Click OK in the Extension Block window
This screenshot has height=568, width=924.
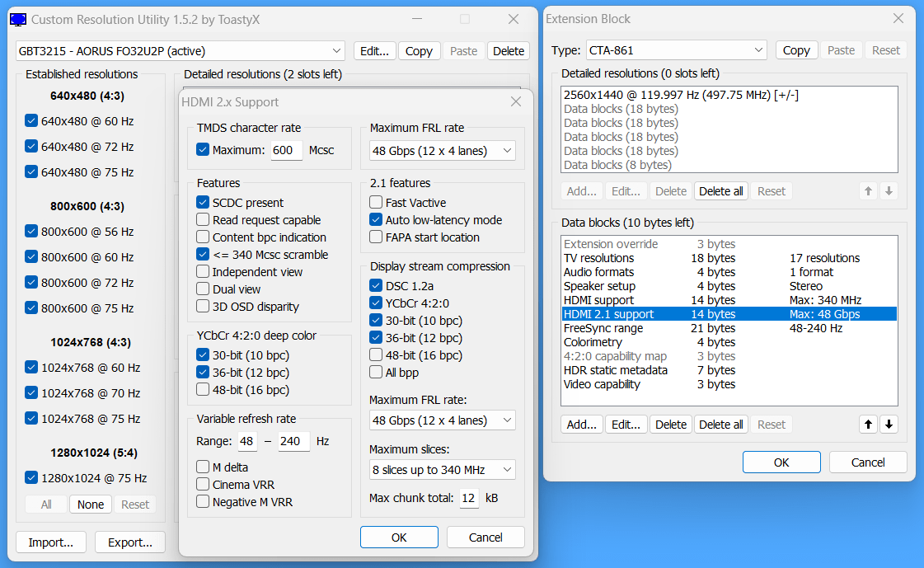[x=781, y=462]
